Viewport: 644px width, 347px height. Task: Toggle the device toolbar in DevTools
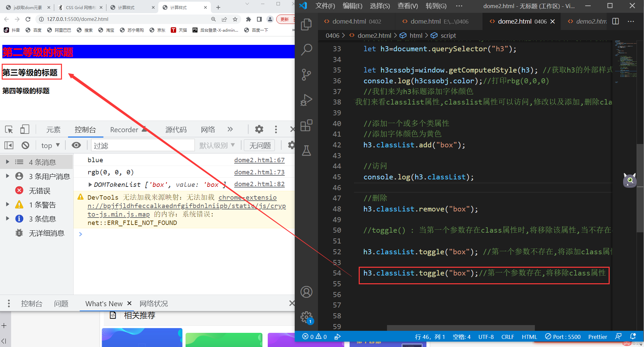(25, 129)
